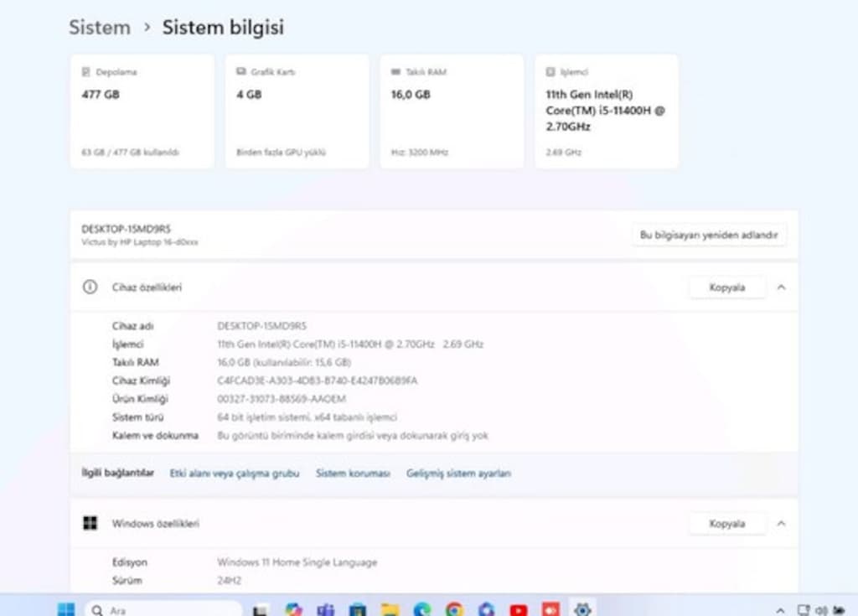Launch Copilot from the taskbar
This screenshot has height=616, width=858.
(x=293, y=609)
